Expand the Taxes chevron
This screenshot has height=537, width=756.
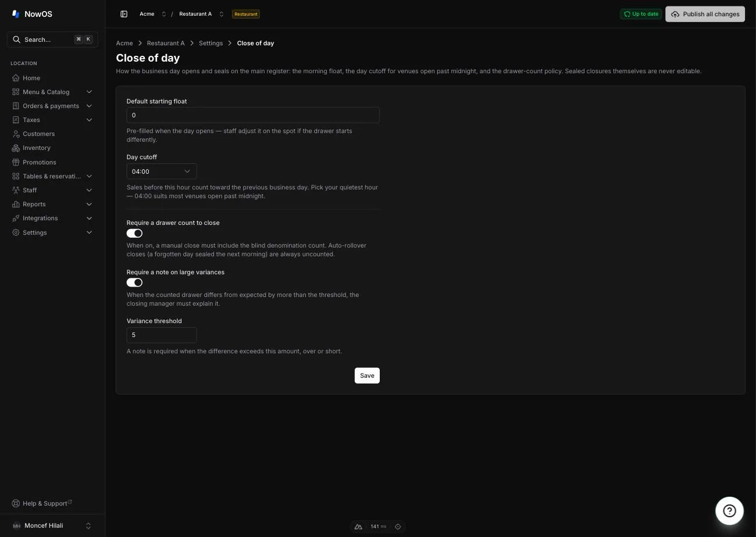[x=89, y=120]
